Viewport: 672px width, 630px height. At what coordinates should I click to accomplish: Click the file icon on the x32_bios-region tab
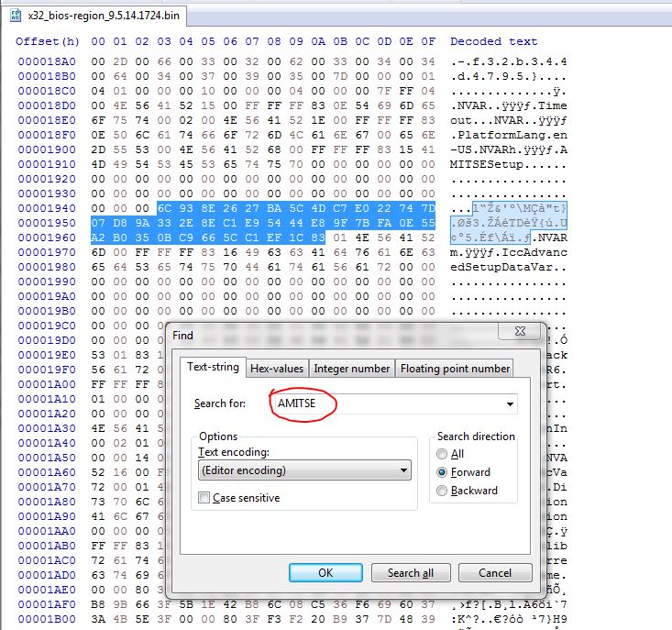[x=16, y=16]
